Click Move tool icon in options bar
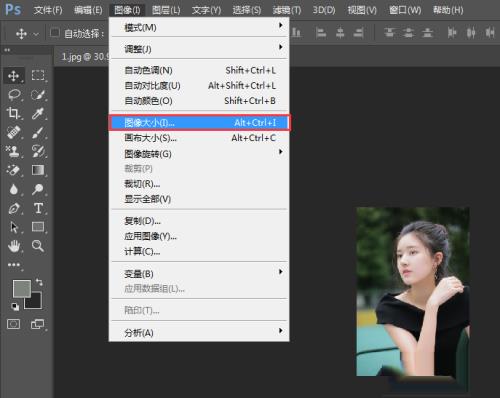 tap(21, 33)
